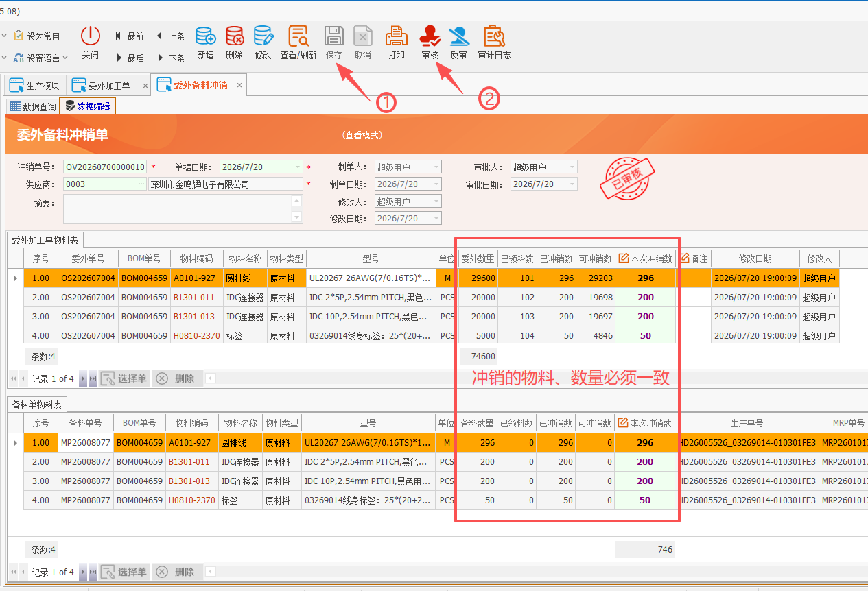
Task: Click upper table cell 19698
Action: click(x=596, y=298)
